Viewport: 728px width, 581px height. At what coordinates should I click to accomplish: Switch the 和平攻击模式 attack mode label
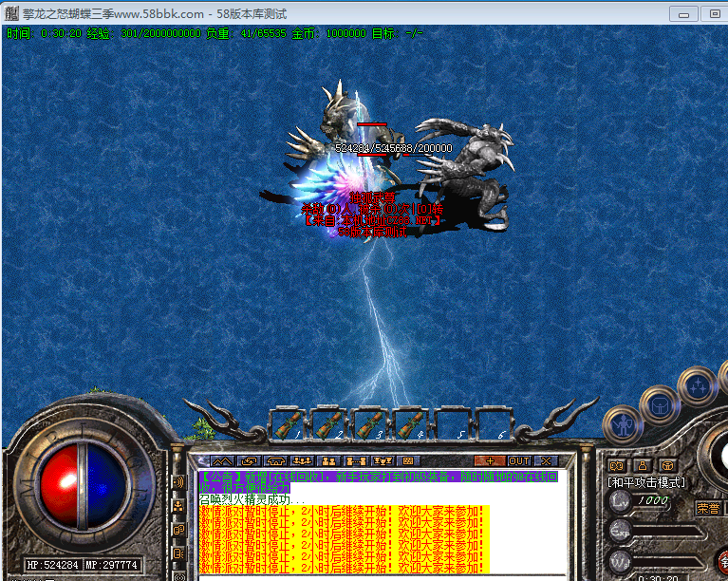645,482
